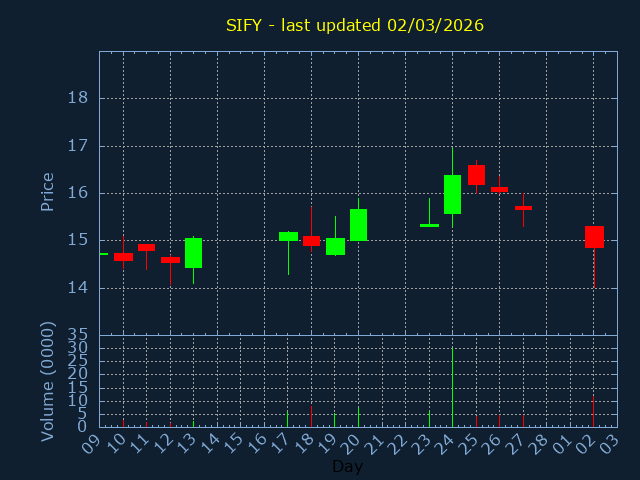Click the small red candlestick on day 27

(x=523, y=208)
